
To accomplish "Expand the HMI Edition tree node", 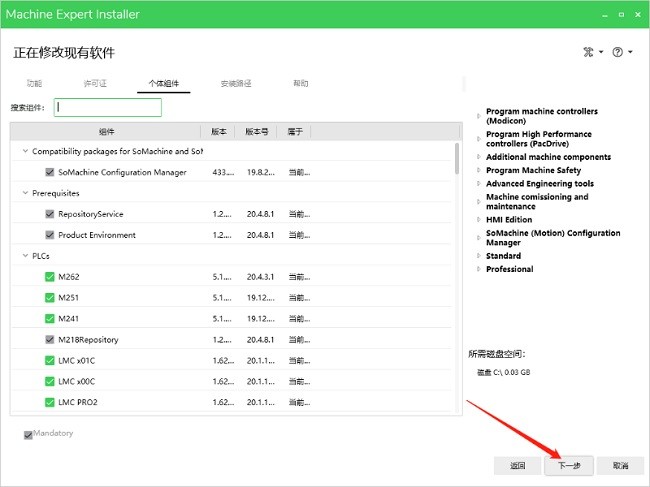I will click(x=479, y=220).
